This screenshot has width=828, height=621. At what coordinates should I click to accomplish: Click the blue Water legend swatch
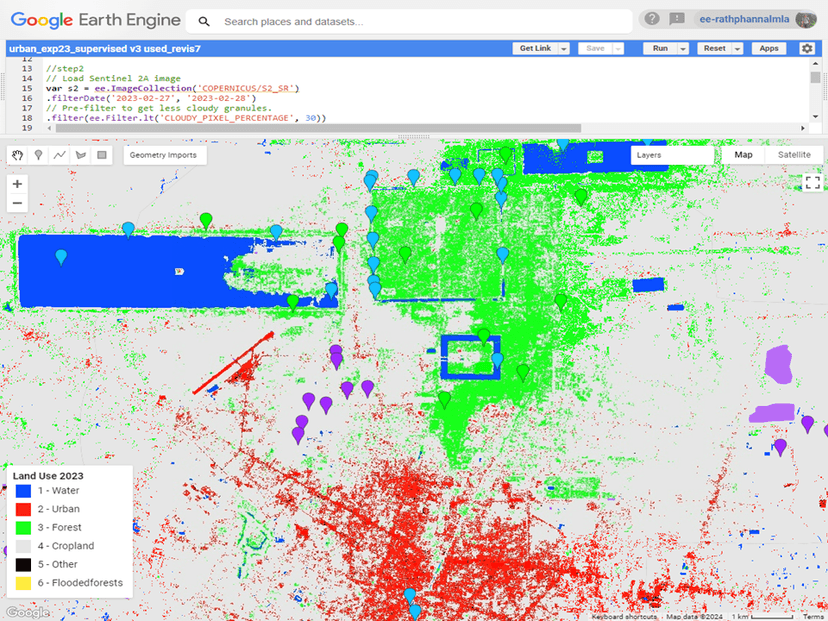[23, 491]
